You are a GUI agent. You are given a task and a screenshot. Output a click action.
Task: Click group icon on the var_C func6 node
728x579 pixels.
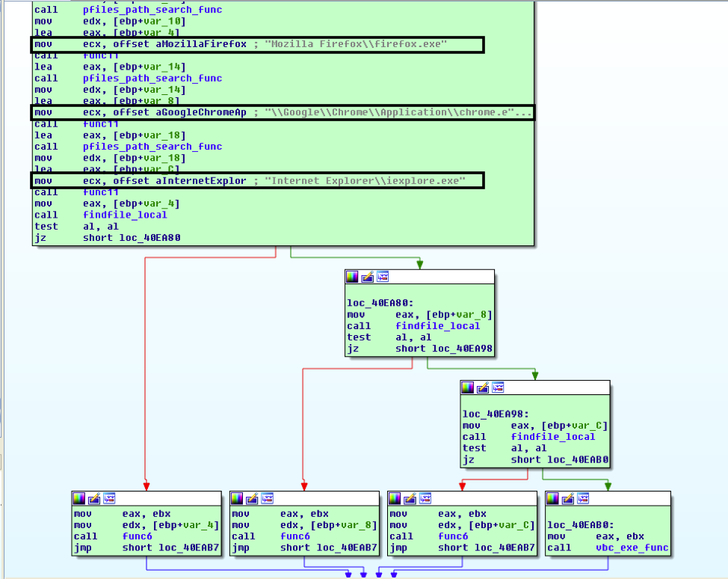[425, 499]
